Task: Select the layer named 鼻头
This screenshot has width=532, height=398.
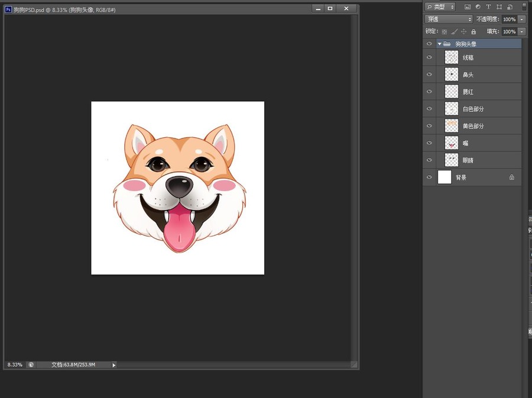Action: pos(468,75)
